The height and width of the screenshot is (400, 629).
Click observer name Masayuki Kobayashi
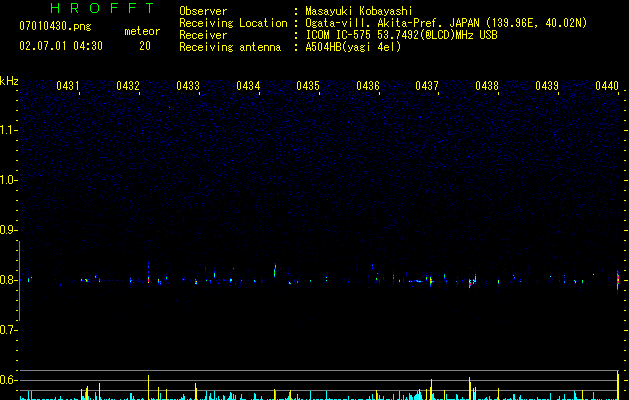359,11
